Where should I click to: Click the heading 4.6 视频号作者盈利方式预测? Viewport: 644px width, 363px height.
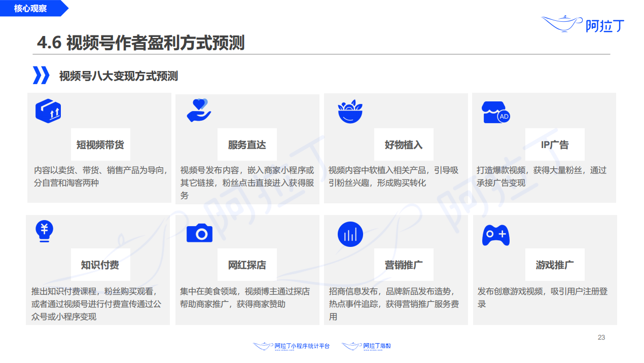tap(141, 43)
